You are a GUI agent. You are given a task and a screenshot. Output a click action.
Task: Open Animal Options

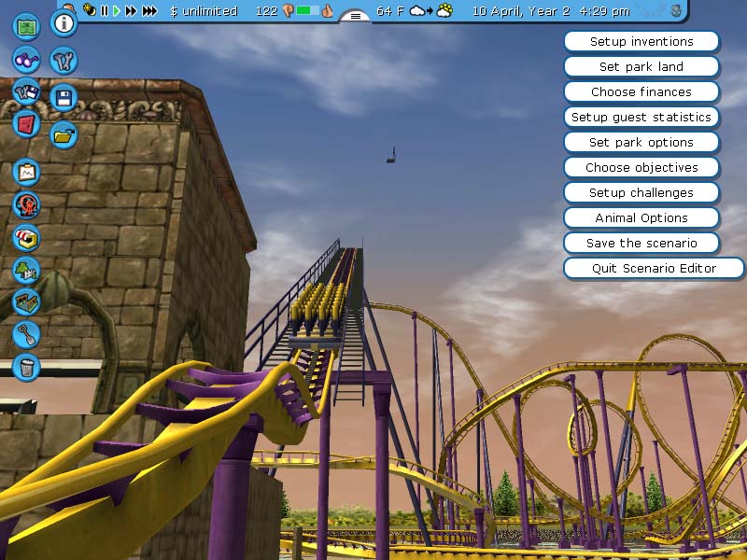pyautogui.click(x=641, y=218)
